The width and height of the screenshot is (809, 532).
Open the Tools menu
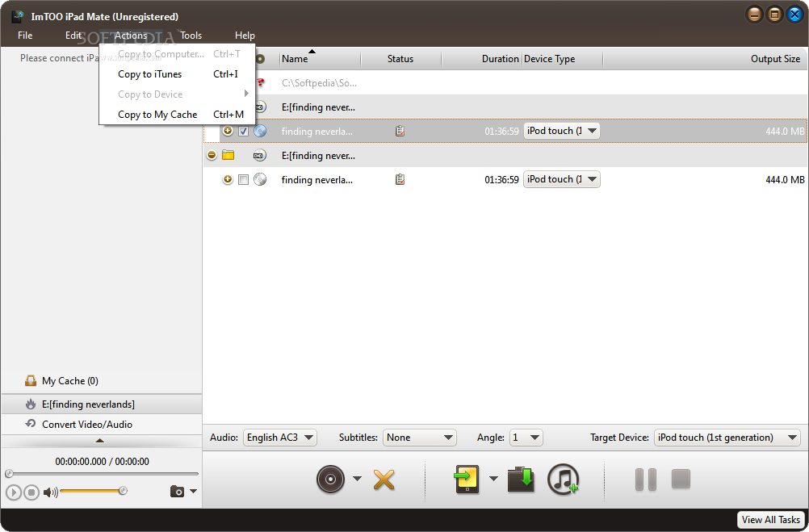[191, 36]
